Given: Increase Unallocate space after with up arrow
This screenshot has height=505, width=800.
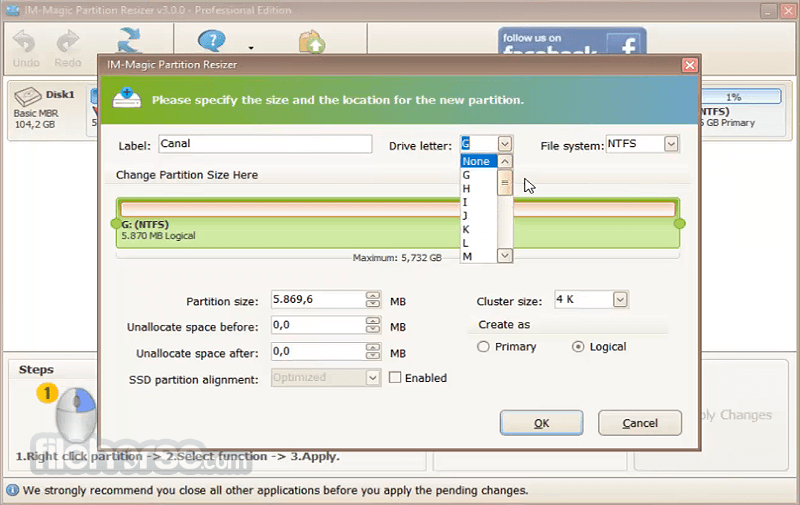Looking at the screenshot, I should pyautogui.click(x=373, y=347).
